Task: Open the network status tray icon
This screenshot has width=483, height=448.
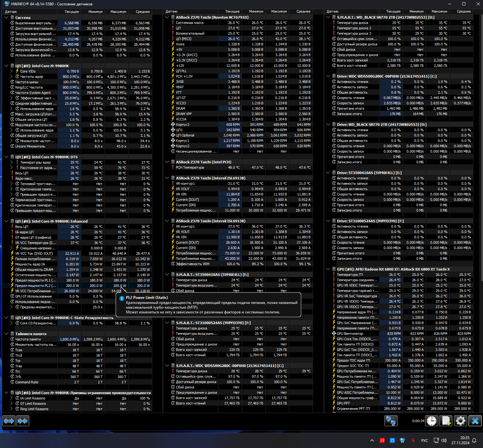Action: pos(436,440)
